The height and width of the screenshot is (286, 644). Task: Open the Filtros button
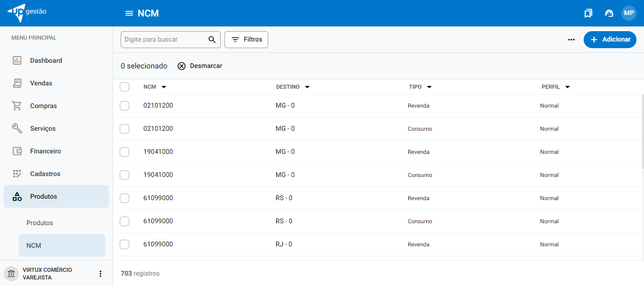tap(246, 40)
